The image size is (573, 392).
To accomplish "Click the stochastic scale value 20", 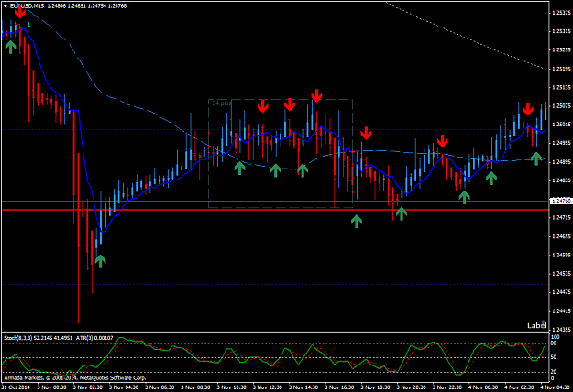I will pos(554,372).
